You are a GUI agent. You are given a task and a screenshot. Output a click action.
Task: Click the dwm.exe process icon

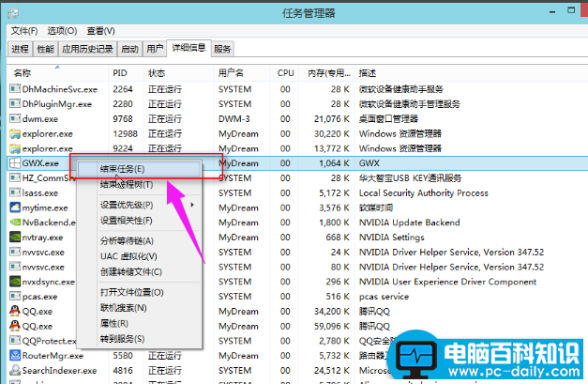[x=15, y=118]
